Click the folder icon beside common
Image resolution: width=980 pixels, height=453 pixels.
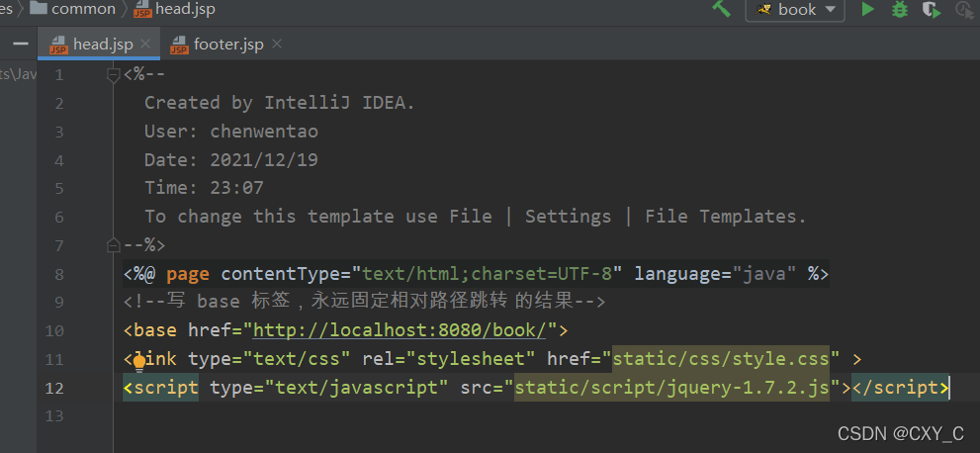pos(39,8)
